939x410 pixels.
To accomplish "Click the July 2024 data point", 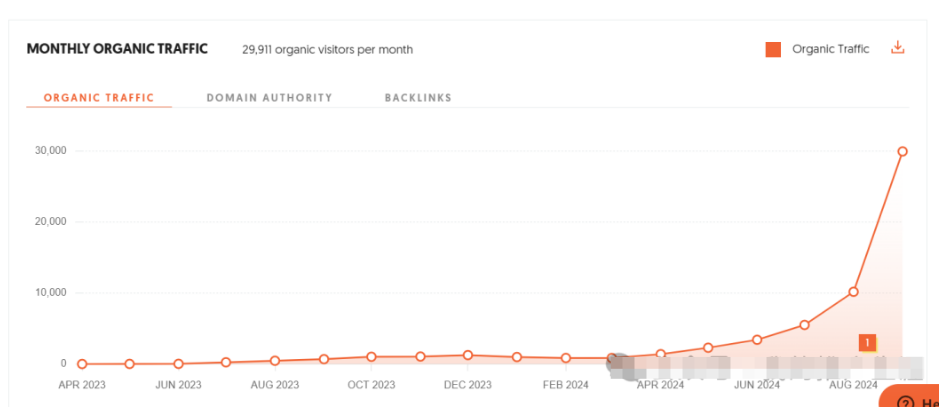I will tap(805, 325).
